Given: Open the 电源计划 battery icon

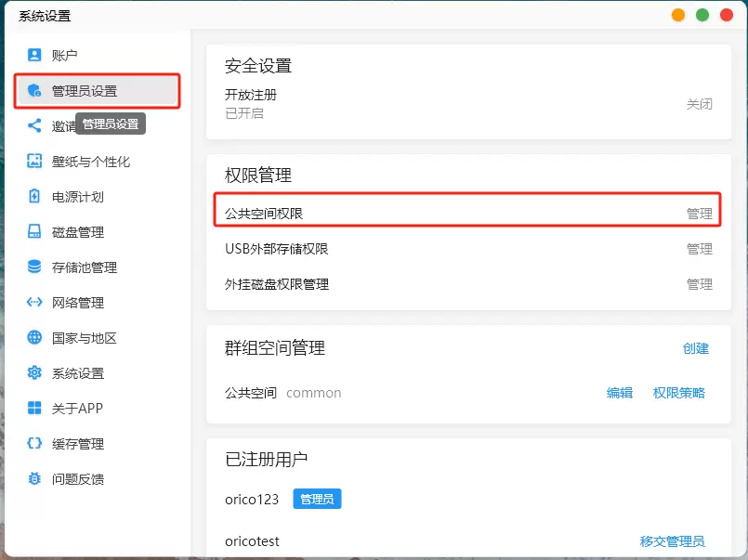Looking at the screenshot, I should pyautogui.click(x=34, y=196).
